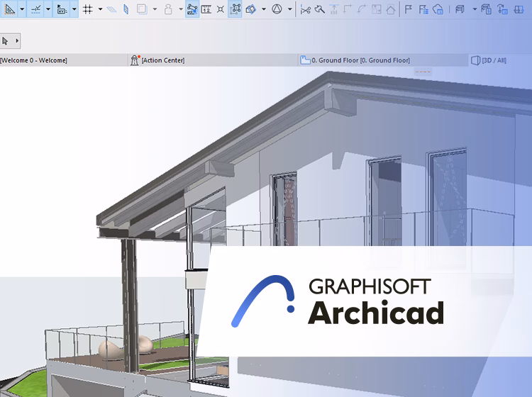Switch to the Welcome tab
This screenshot has width=532, height=397.
point(34,60)
